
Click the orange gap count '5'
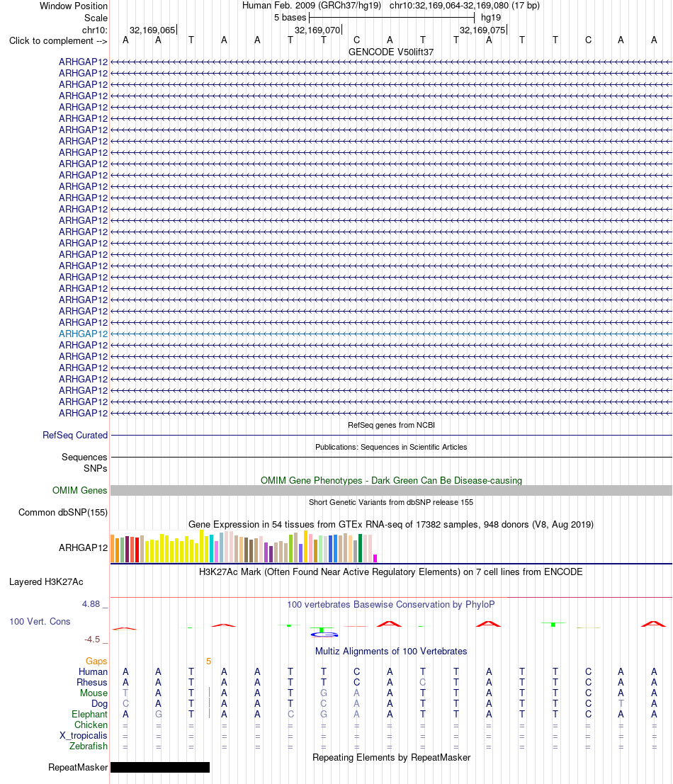click(x=208, y=661)
